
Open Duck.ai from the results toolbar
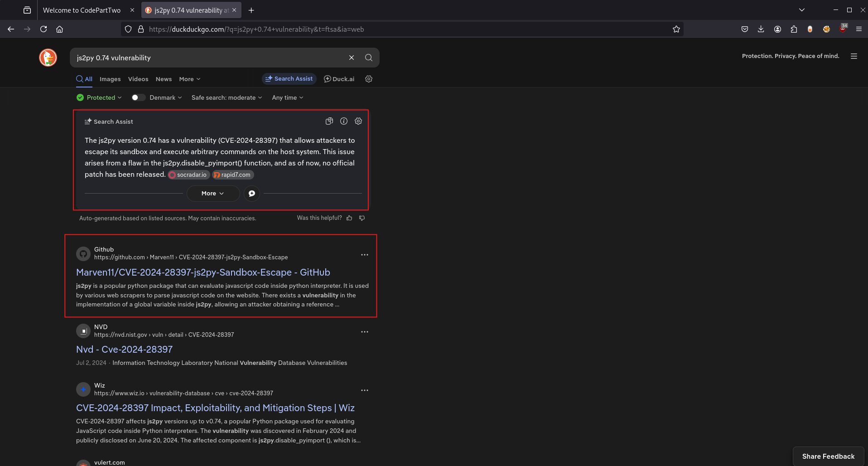pos(339,79)
